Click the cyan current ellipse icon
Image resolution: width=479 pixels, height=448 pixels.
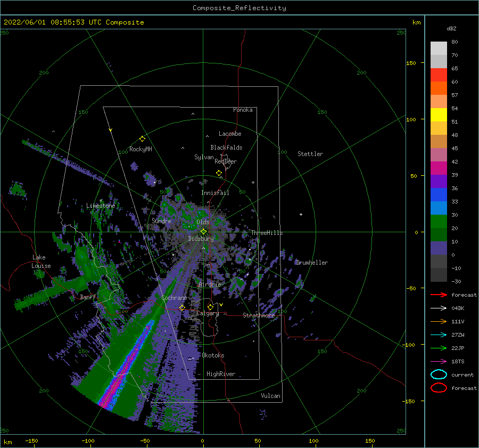coord(439,374)
